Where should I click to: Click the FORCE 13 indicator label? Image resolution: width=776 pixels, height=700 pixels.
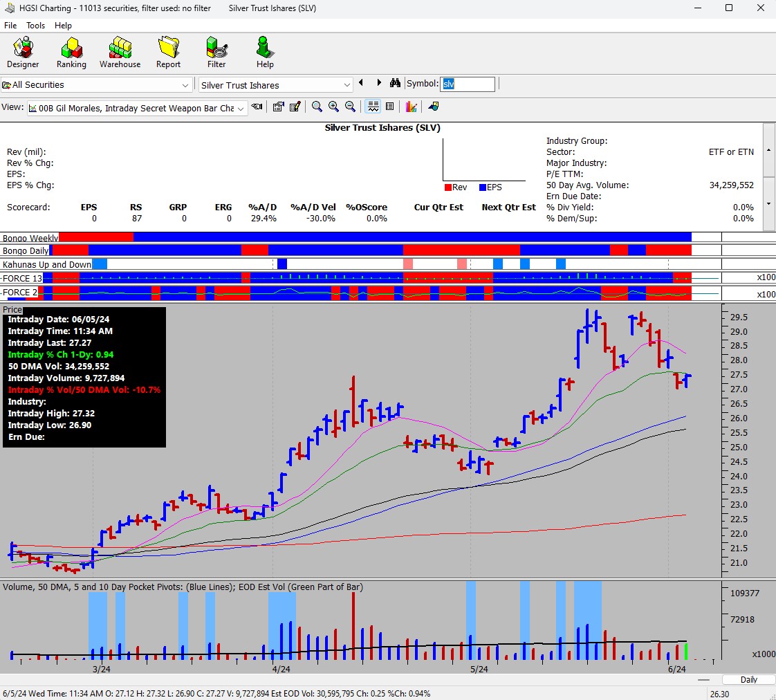(x=22, y=278)
